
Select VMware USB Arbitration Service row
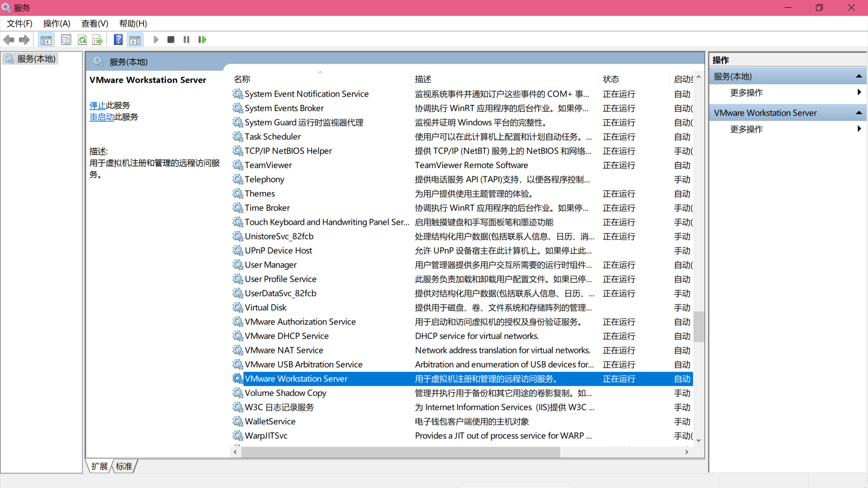coord(462,364)
